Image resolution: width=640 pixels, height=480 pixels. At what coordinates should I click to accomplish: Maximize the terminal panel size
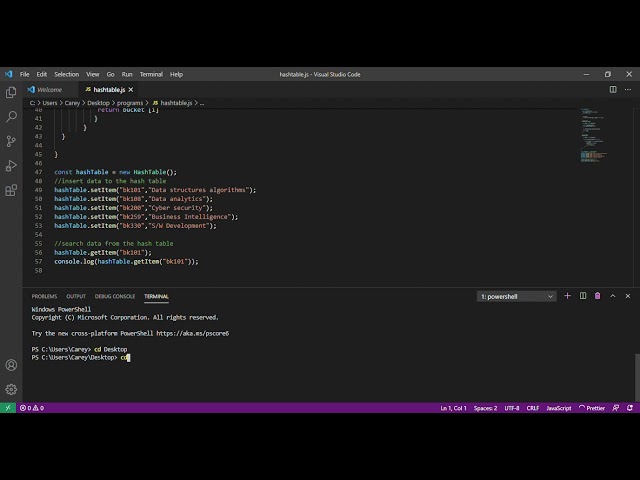613,296
